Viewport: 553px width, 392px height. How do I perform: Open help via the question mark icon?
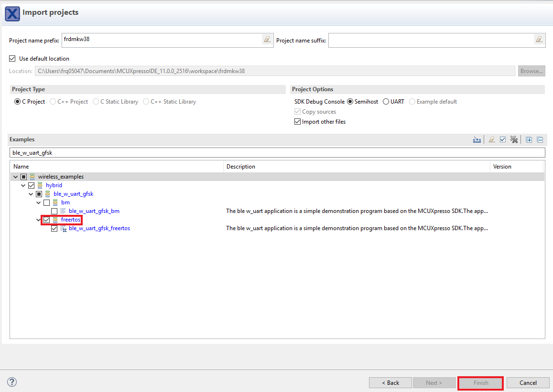[12, 382]
